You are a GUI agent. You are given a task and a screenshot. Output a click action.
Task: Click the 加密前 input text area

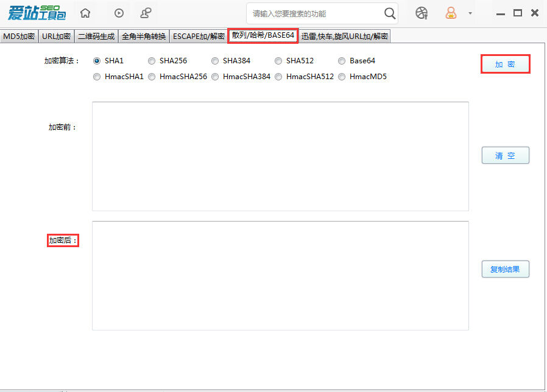tap(280, 156)
